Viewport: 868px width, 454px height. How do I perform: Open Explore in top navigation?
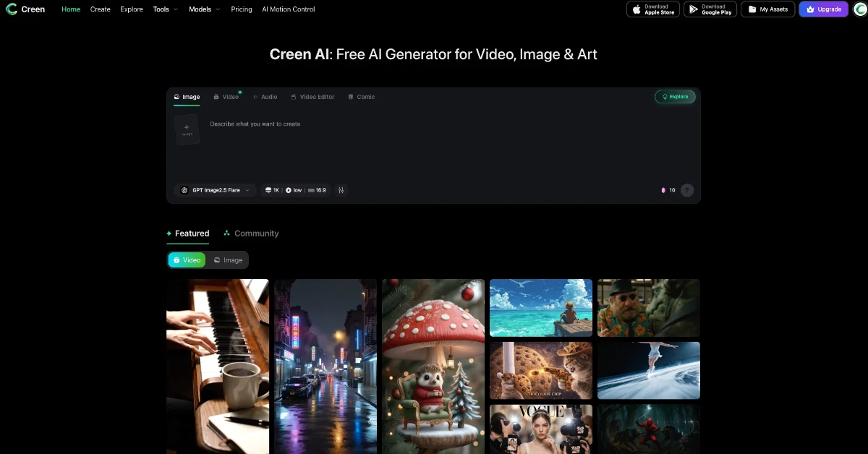tap(132, 9)
